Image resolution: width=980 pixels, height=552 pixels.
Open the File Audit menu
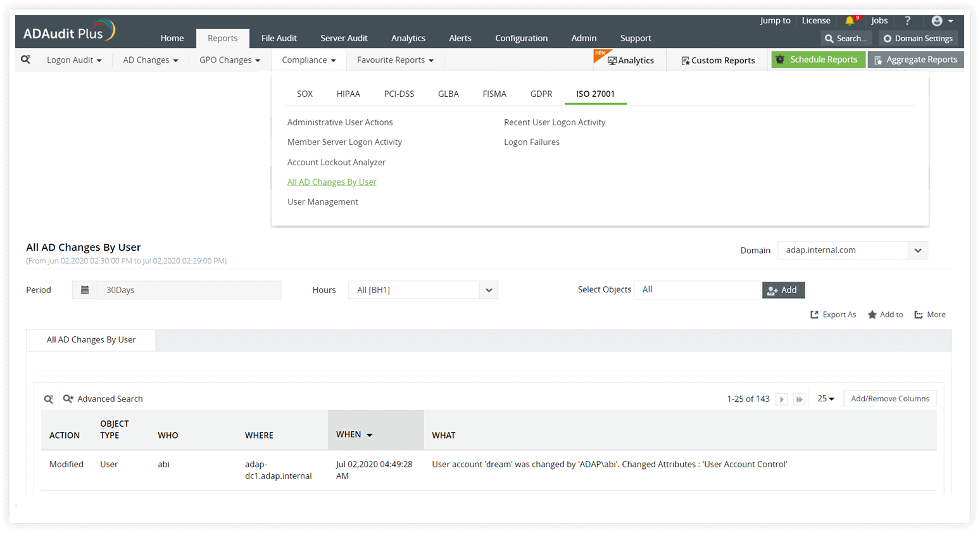pos(279,38)
